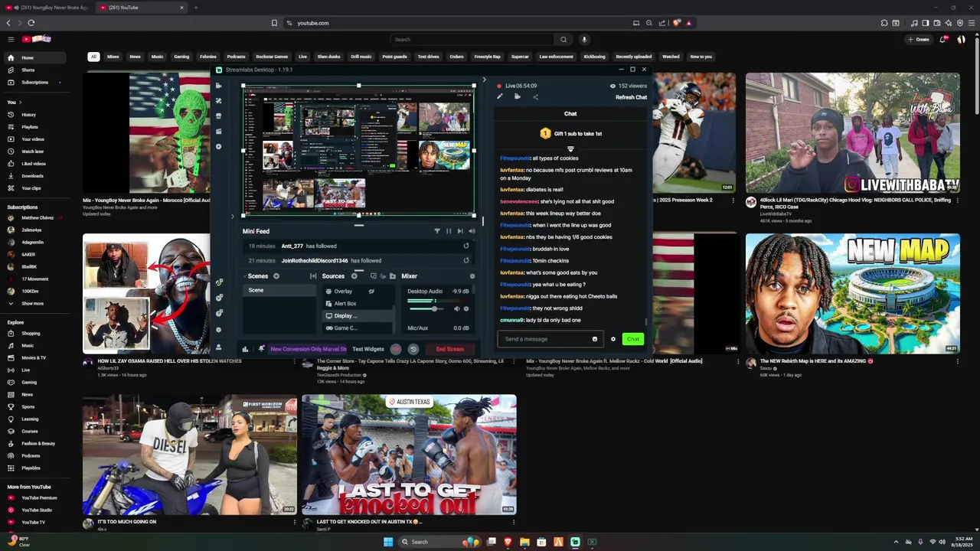Open Streamlabs settings gear in sidebar

click(x=219, y=330)
